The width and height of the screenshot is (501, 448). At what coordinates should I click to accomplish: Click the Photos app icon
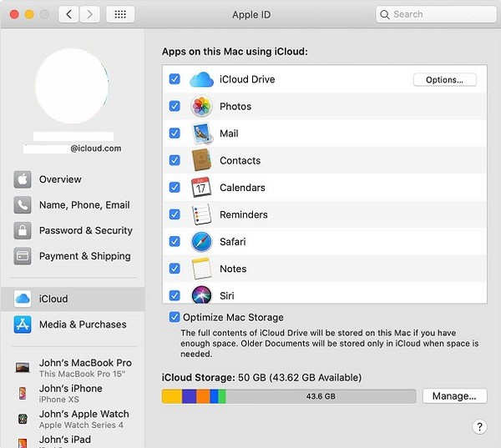[x=201, y=106]
